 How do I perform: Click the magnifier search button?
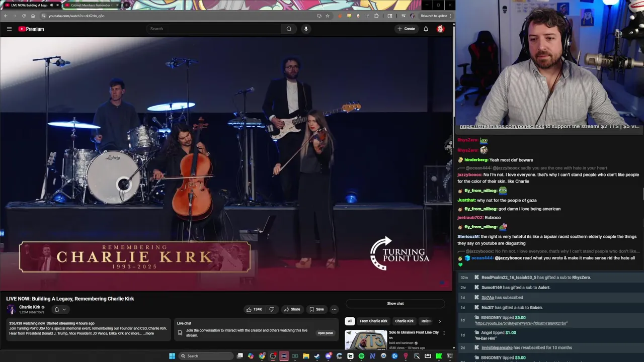tap(289, 29)
